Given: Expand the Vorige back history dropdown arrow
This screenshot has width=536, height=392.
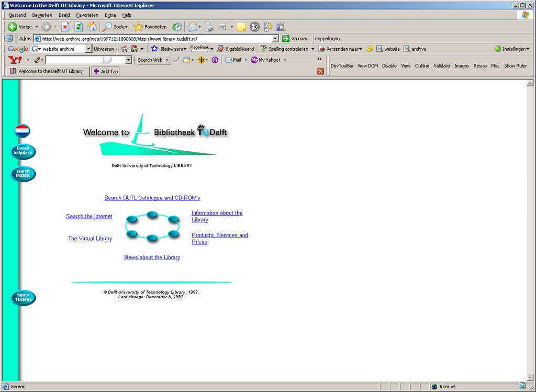Looking at the screenshot, I should pos(37,27).
